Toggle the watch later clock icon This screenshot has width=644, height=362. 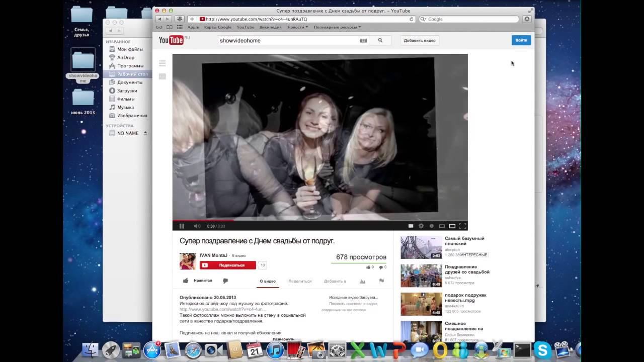431,226
